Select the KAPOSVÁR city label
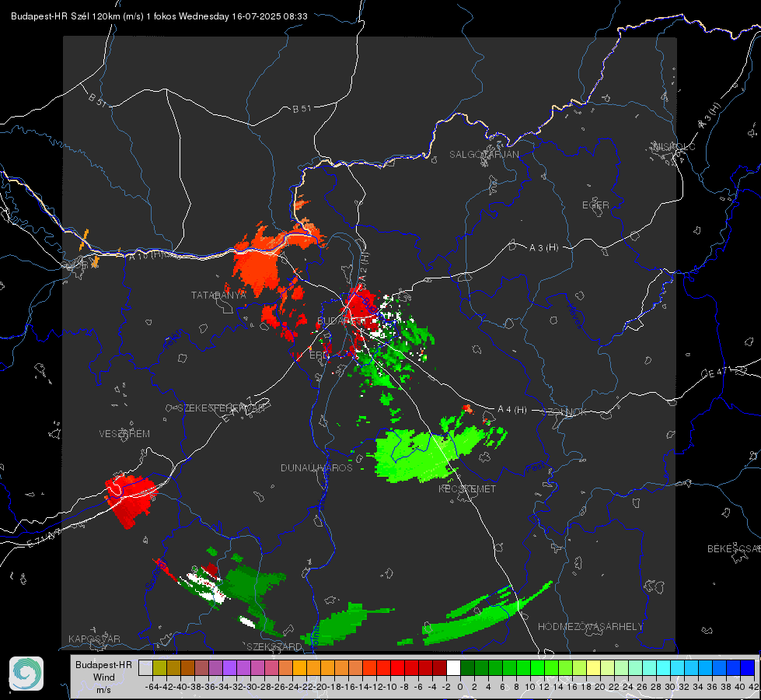761x700 pixels. pyautogui.click(x=94, y=639)
